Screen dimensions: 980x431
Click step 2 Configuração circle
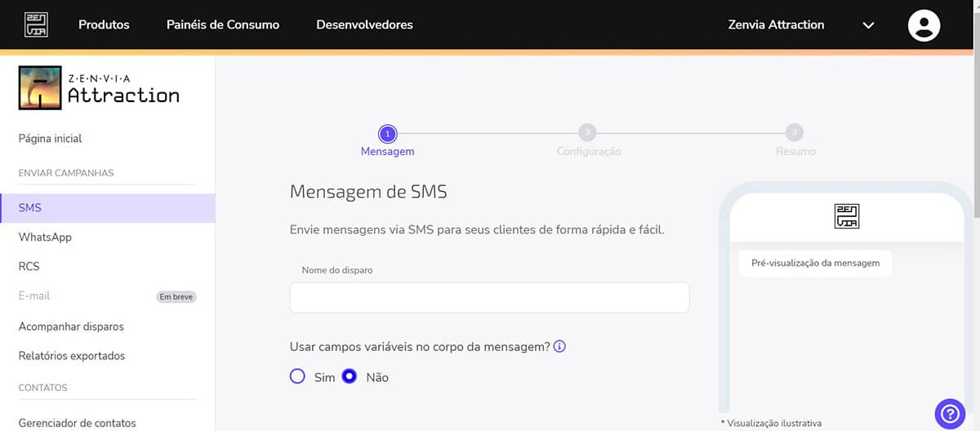[x=587, y=133]
